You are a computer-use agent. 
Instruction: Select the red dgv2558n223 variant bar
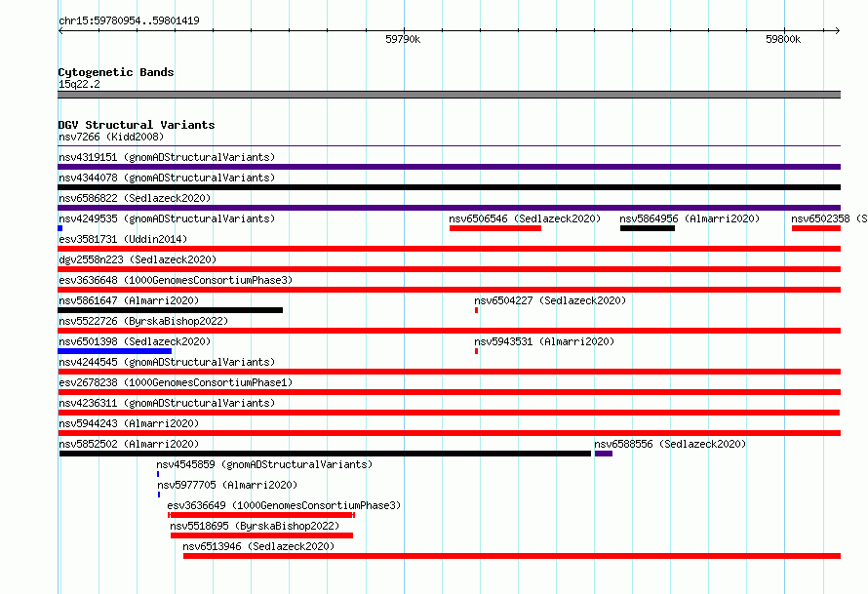[450, 269]
